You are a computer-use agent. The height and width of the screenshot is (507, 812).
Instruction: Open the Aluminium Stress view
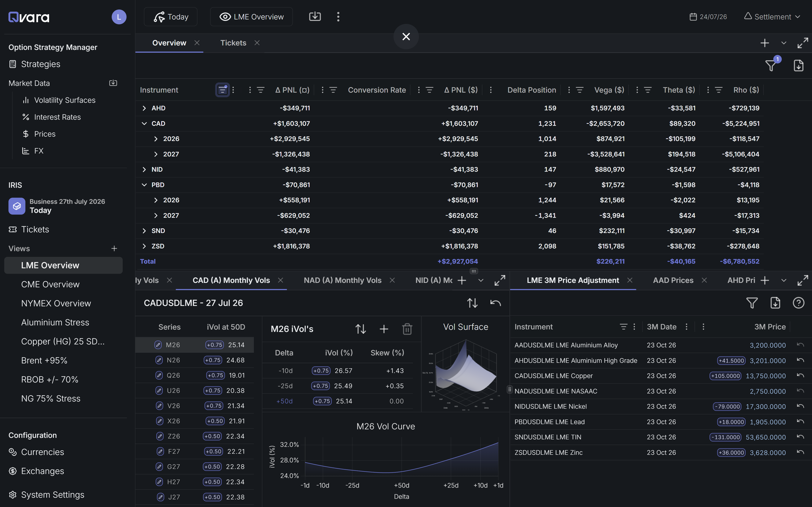click(x=55, y=322)
